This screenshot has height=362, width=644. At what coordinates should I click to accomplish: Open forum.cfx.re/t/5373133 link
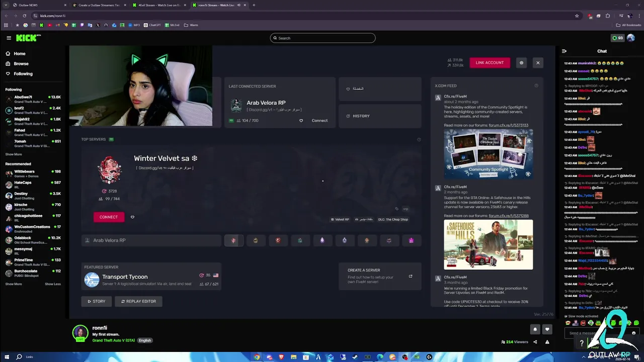(x=508, y=125)
